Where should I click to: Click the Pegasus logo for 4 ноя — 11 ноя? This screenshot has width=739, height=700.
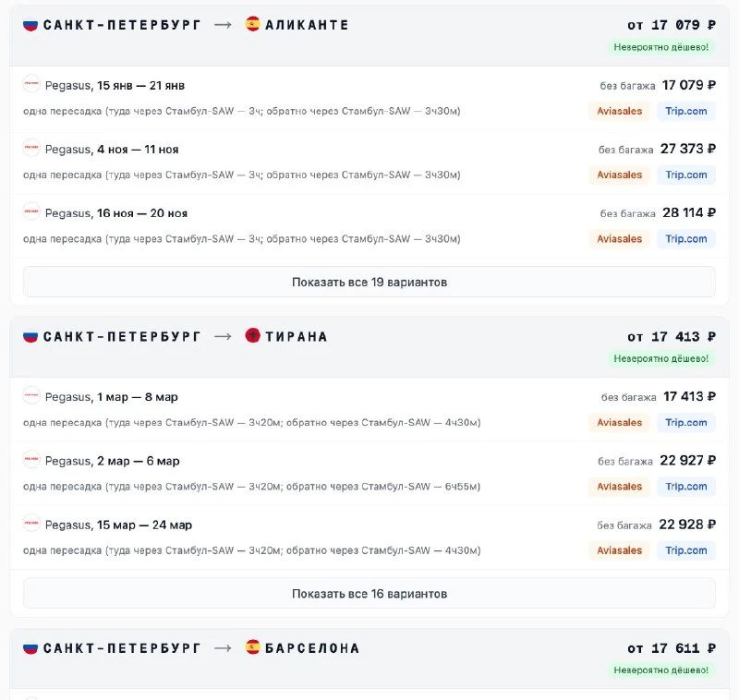point(31,148)
